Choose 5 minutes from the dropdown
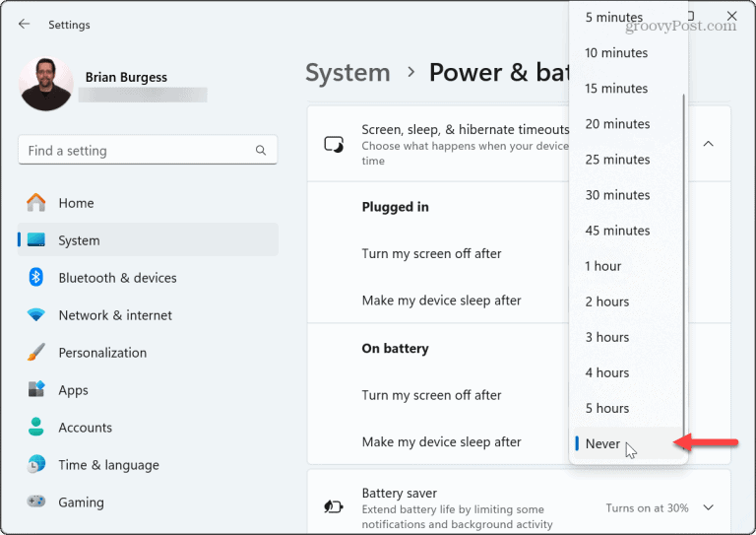Viewport: 756px width, 535px height. tap(628, 18)
